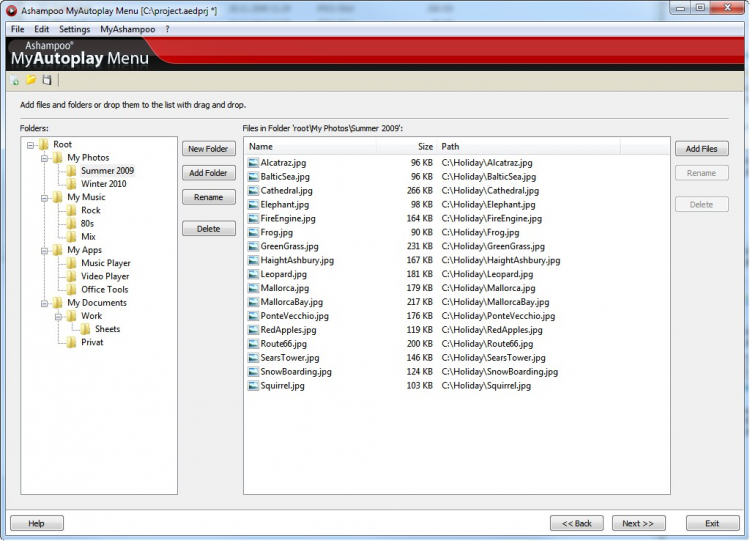Image resolution: width=750 pixels, height=541 pixels.
Task: Go back with the << Back button
Action: point(577,523)
